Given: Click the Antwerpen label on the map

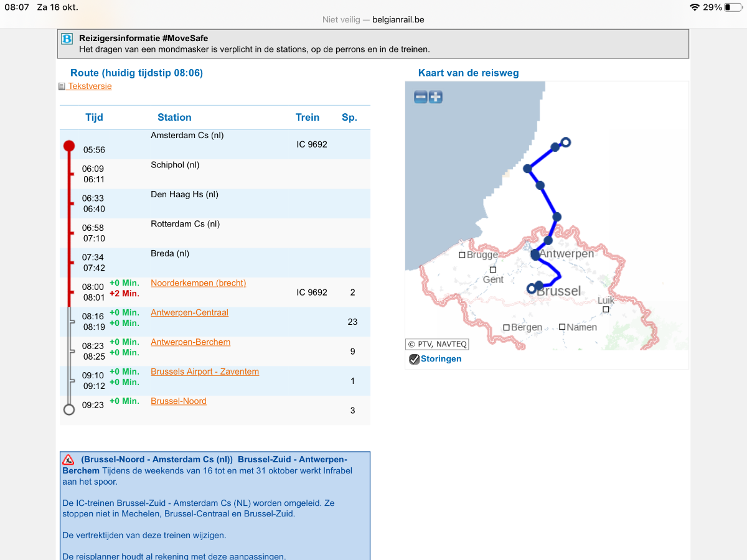Looking at the screenshot, I should [566, 254].
